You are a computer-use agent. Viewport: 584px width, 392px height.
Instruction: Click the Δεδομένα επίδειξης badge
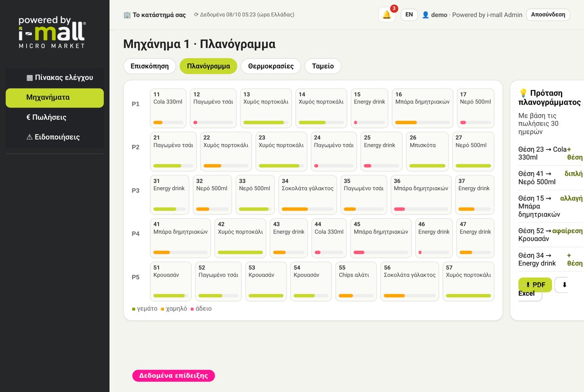[x=174, y=375]
